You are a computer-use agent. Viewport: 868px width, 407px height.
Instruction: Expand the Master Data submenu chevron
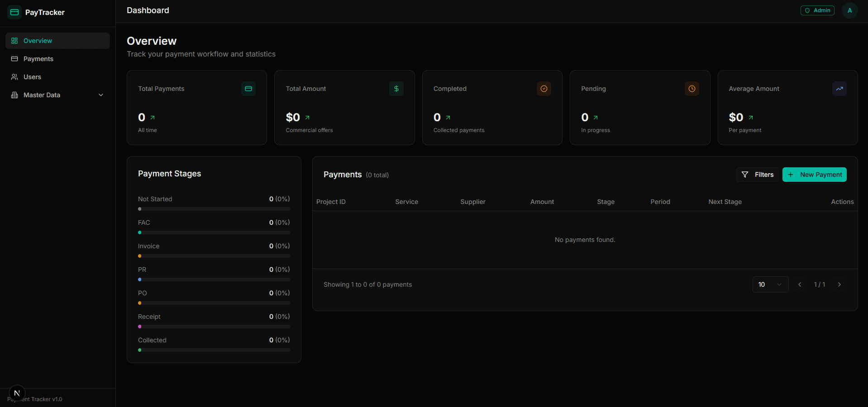coord(101,95)
